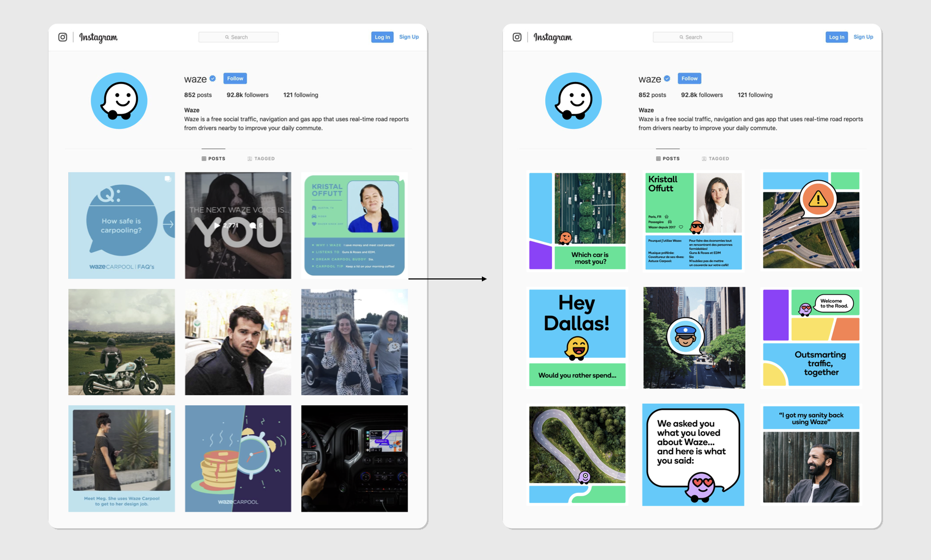The image size is (931, 560).
Task: Focus the Search field in left window
Action: (x=238, y=37)
